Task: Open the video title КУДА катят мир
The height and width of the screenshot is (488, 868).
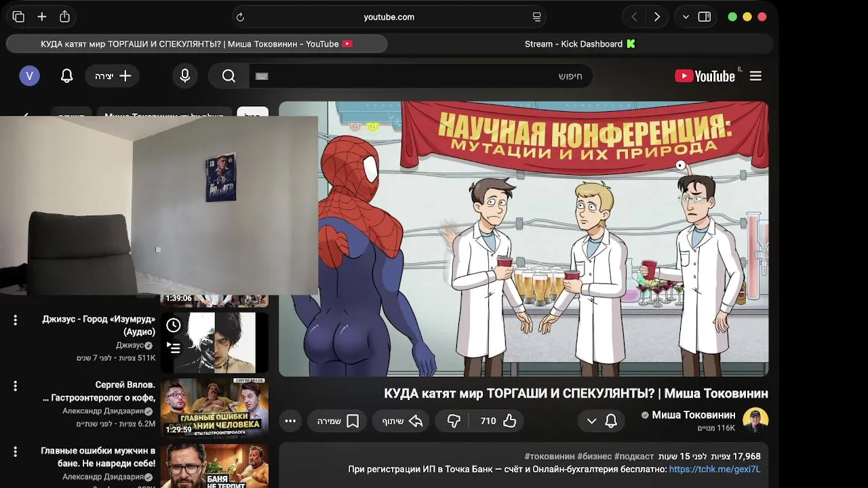Action: click(576, 393)
